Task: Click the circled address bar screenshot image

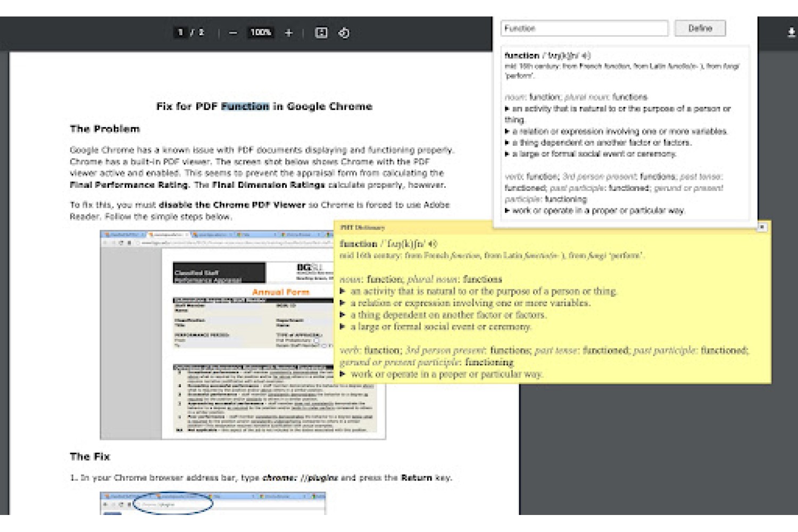Action: 213,503
